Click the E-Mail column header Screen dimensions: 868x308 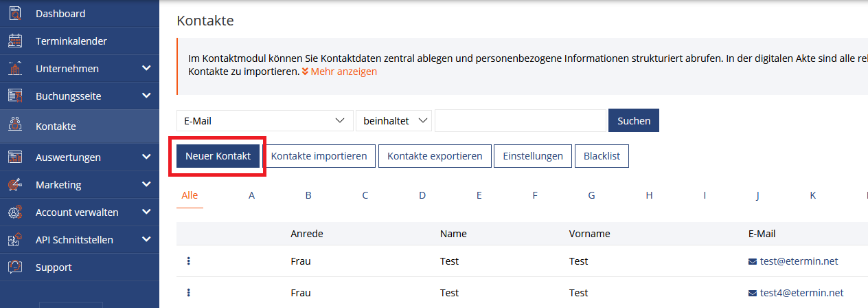[762, 234]
